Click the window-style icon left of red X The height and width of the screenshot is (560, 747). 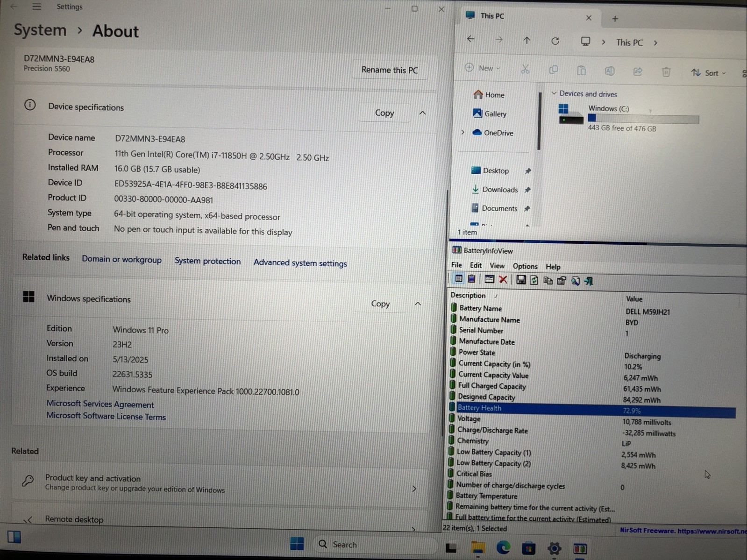489,279
